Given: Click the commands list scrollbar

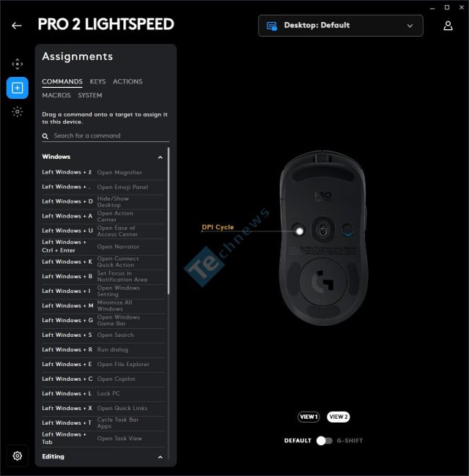Looking at the screenshot, I should point(169,221).
